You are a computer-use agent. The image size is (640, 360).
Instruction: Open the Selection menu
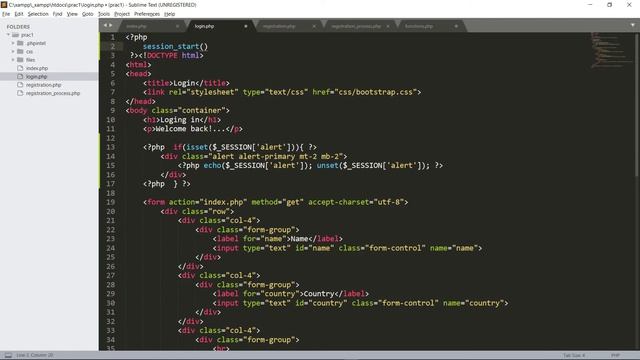click(38, 14)
